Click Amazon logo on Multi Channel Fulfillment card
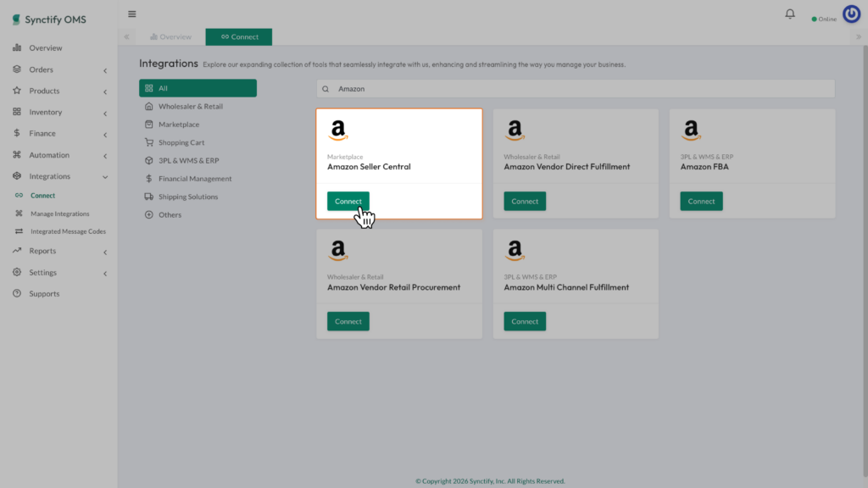Image resolution: width=868 pixels, height=488 pixels. tap(515, 251)
